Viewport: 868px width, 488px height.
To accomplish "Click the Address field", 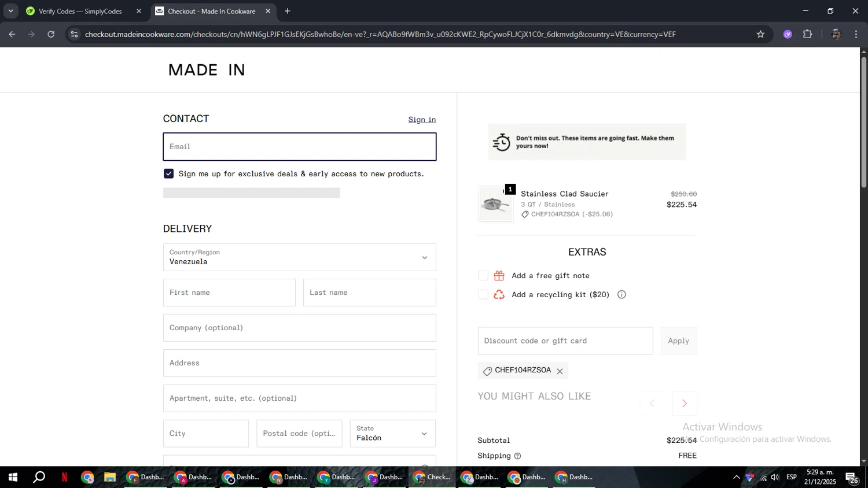I will 300,363.
